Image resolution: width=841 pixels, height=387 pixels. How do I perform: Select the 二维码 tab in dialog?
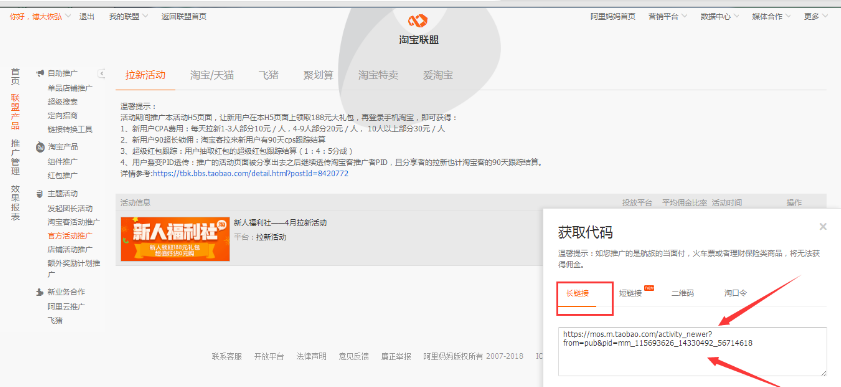[x=682, y=293]
